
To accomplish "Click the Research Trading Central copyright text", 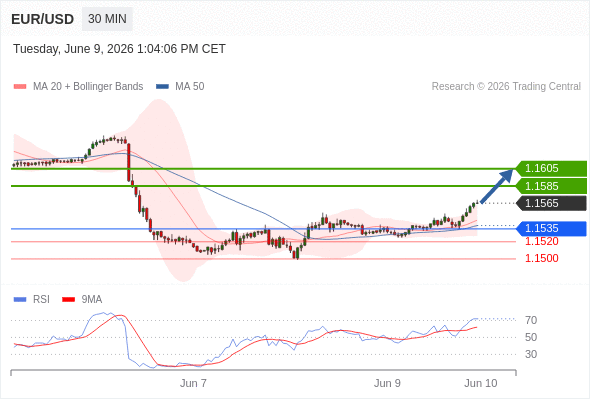I will pos(506,87).
